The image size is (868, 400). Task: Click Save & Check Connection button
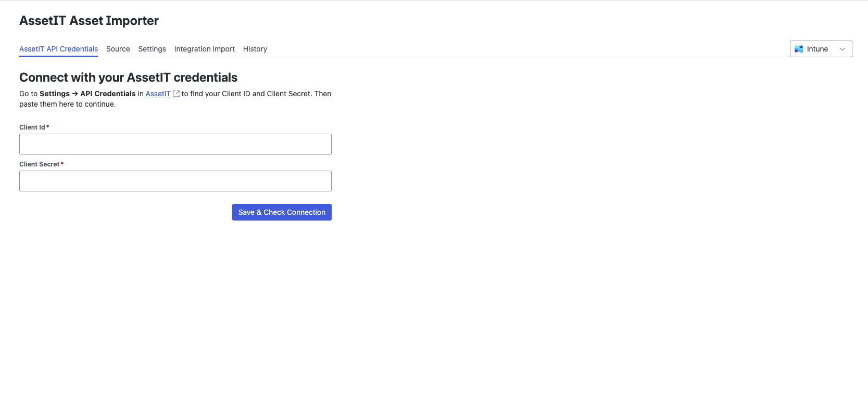coord(282,212)
